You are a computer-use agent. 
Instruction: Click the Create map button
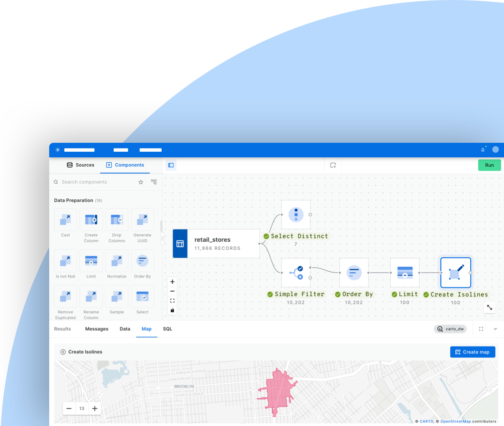(x=473, y=352)
